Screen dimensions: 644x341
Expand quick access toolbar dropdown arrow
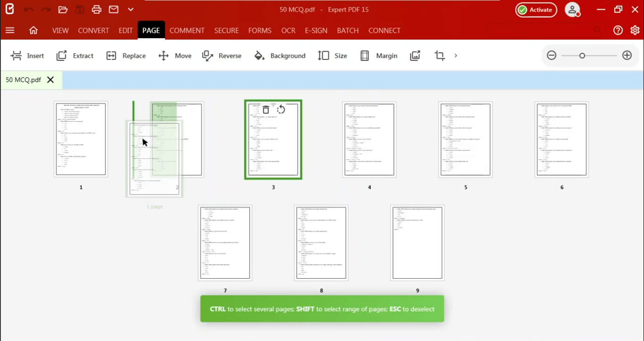click(131, 9)
